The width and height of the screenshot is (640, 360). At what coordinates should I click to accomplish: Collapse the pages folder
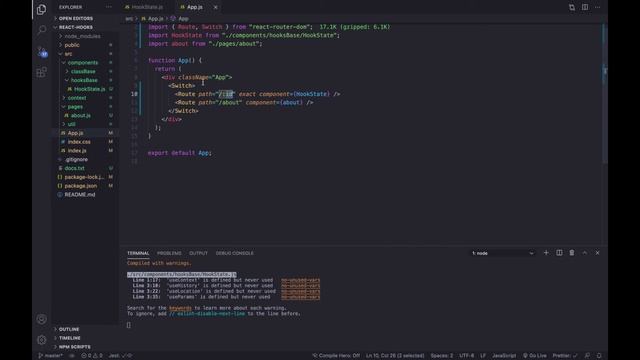tap(75, 107)
